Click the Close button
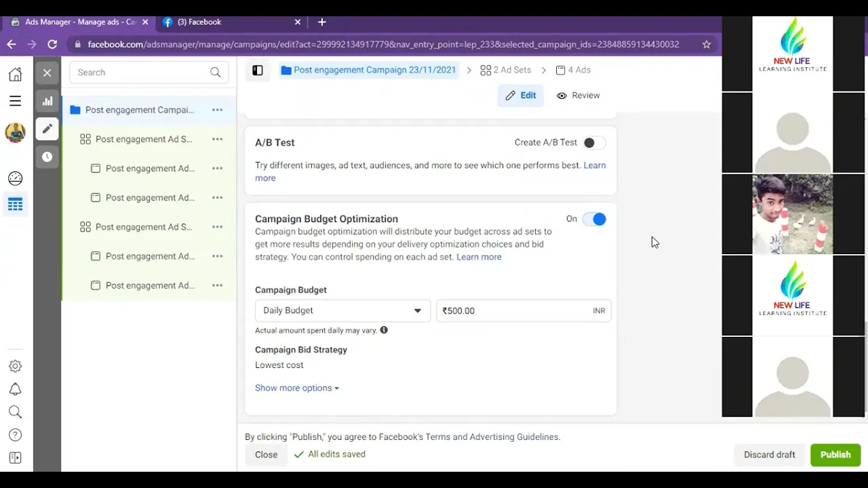 click(266, 455)
